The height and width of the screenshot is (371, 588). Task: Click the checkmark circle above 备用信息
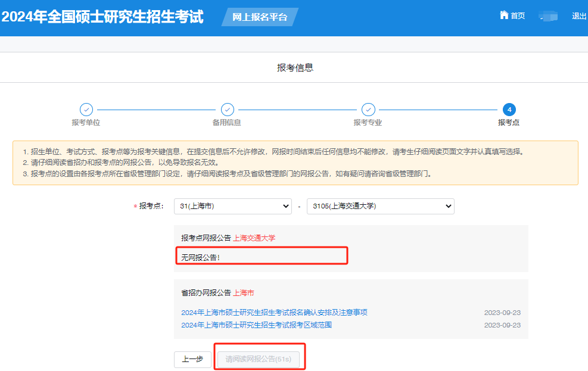click(227, 110)
